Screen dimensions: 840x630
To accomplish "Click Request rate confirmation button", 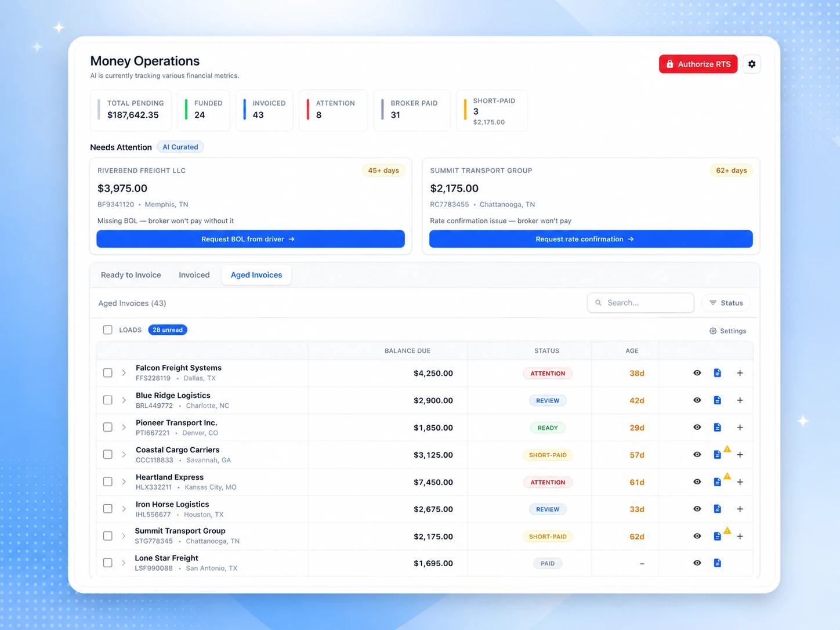I will coord(591,239).
